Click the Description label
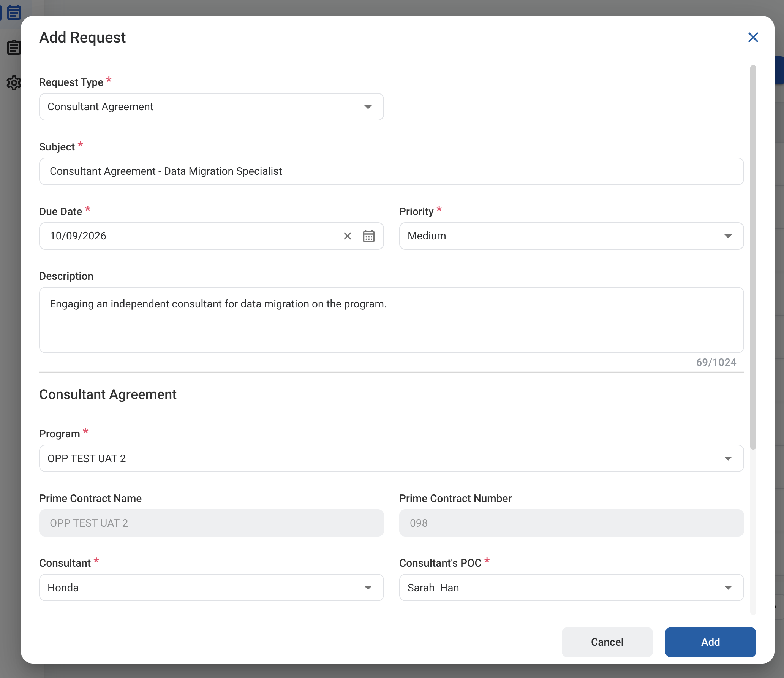The image size is (784, 678). tap(66, 276)
